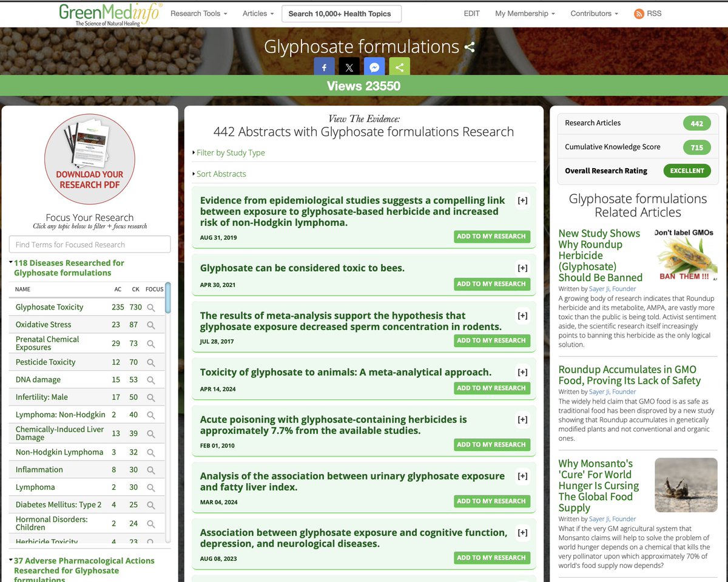Focus on Glyphosate Toxicity via magnifier
This screenshot has height=582, width=728.
click(x=151, y=308)
